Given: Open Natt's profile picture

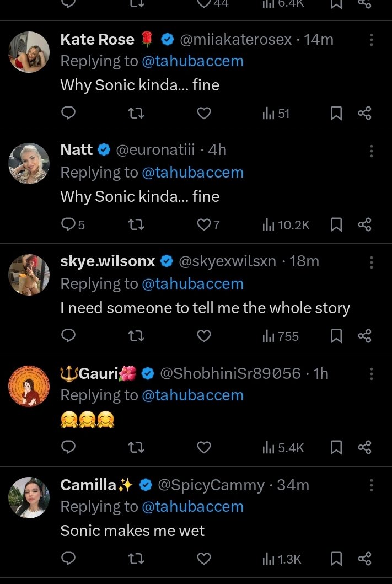Looking at the screenshot, I should [29, 163].
